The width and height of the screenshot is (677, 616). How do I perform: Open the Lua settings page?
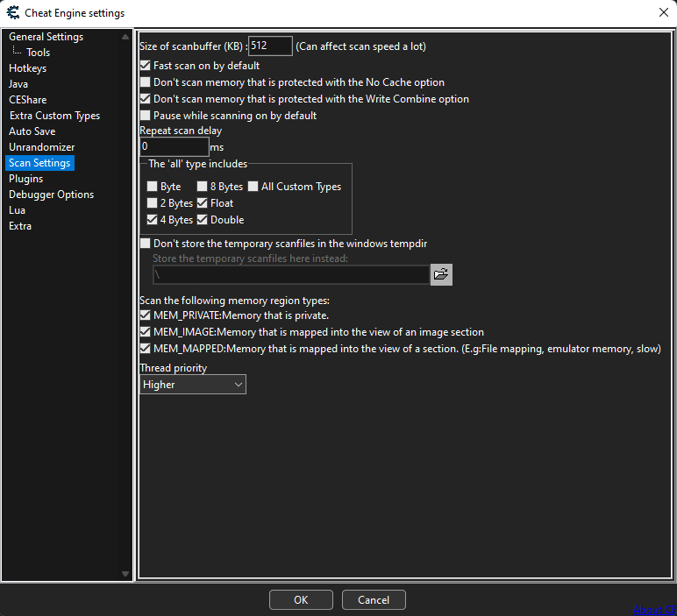[x=18, y=210]
